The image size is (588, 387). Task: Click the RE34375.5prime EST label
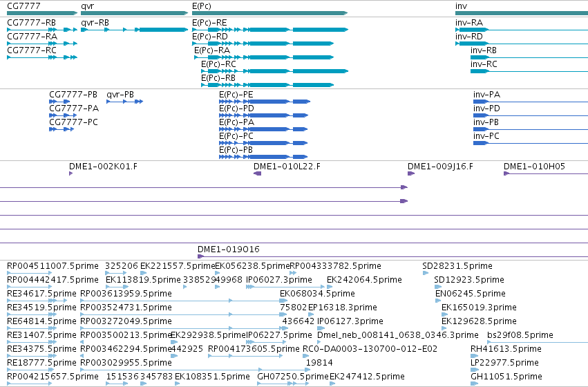point(42,350)
